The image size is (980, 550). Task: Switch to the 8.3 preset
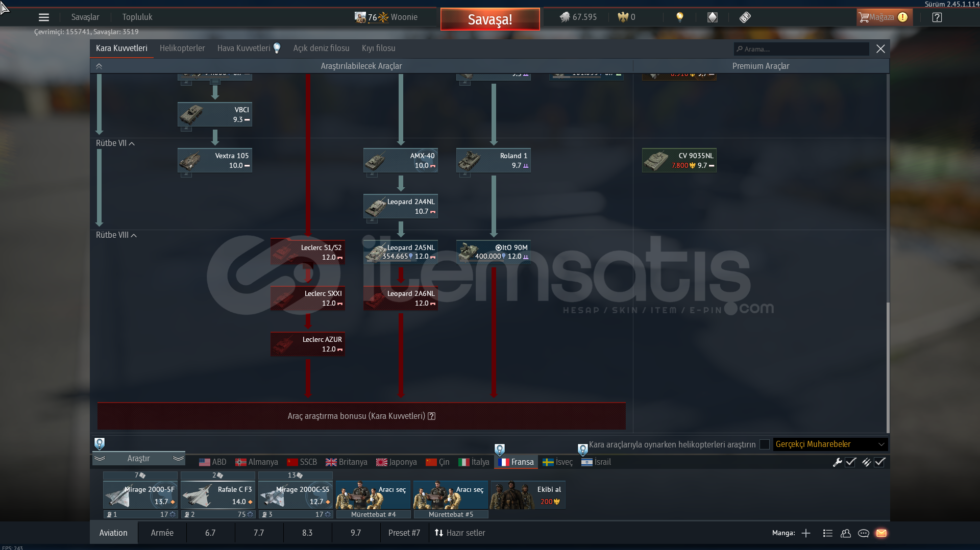307,533
